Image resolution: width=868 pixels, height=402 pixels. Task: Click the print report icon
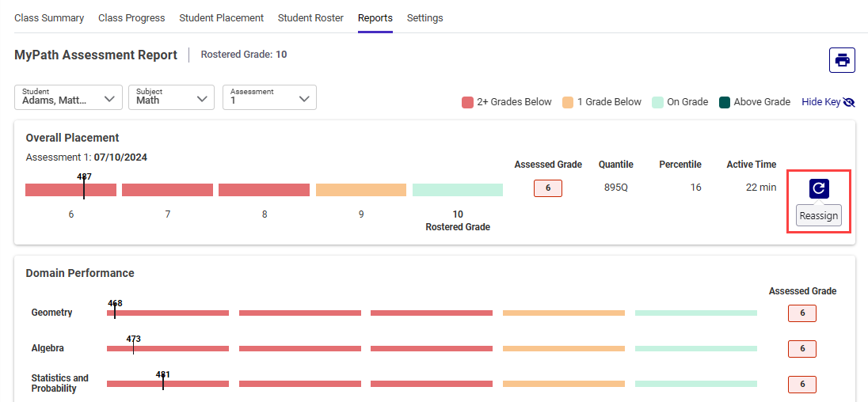coord(842,60)
